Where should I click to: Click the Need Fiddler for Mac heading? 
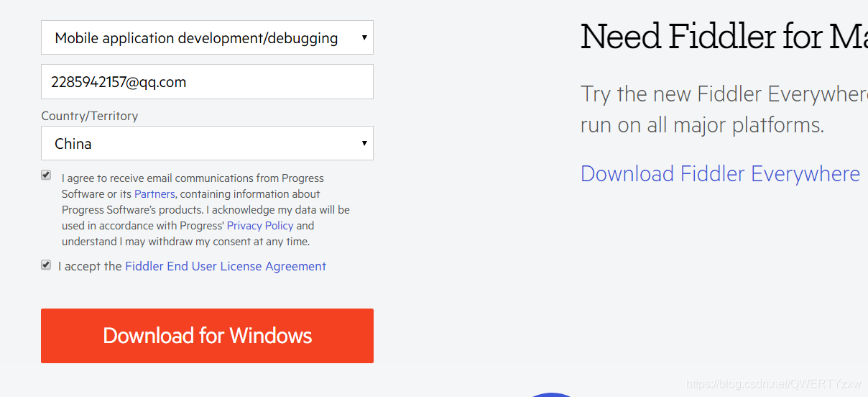[724, 36]
